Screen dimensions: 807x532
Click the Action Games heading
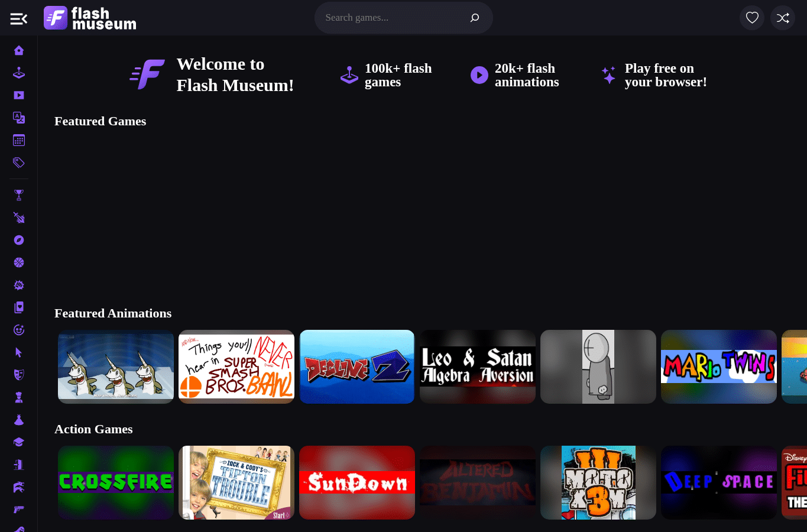point(93,429)
